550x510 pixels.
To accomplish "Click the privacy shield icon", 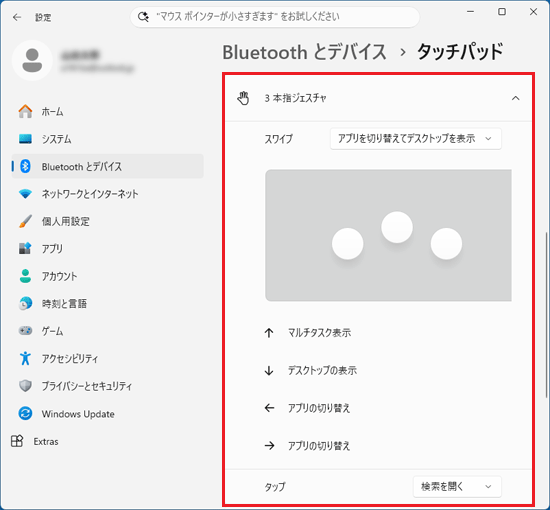I will click(x=25, y=386).
